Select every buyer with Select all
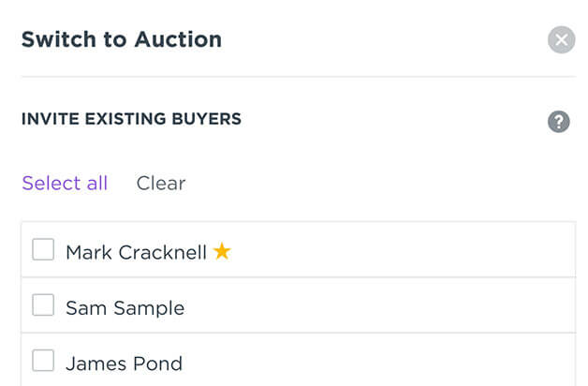 [x=65, y=183]
